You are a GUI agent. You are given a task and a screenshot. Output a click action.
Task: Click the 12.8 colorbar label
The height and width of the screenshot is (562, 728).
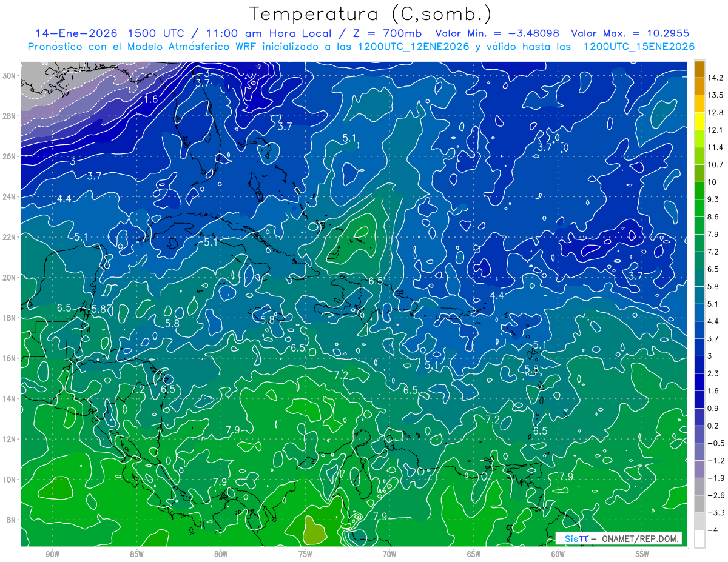(x=715, y=113)
